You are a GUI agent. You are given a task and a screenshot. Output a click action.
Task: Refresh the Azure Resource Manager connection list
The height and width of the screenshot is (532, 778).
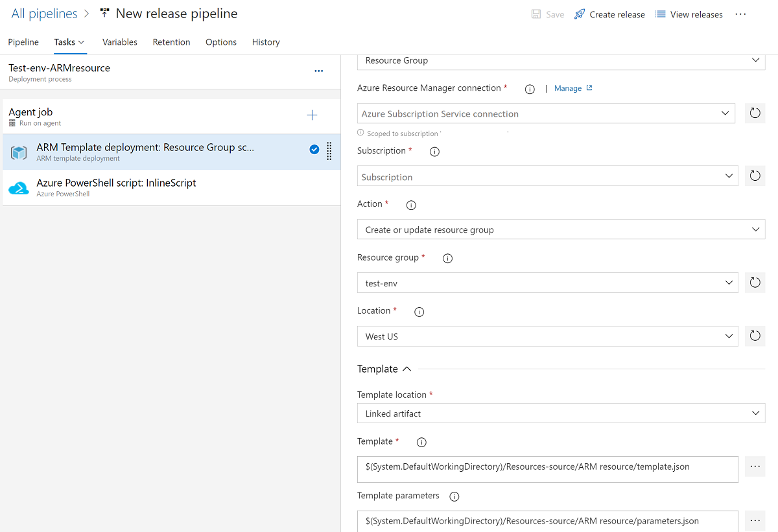755,113
